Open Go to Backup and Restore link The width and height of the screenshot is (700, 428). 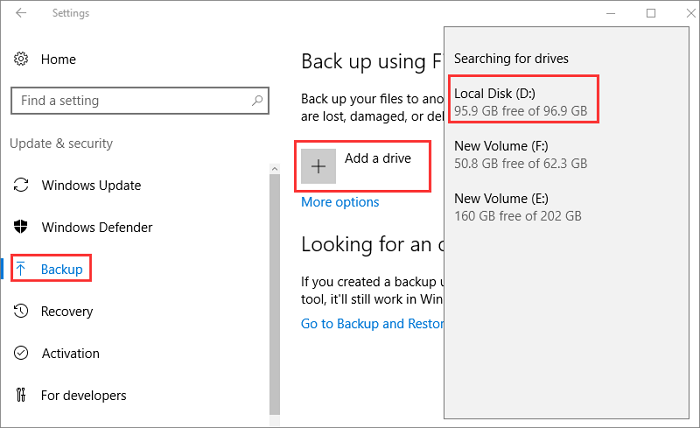tap(370, 323)
